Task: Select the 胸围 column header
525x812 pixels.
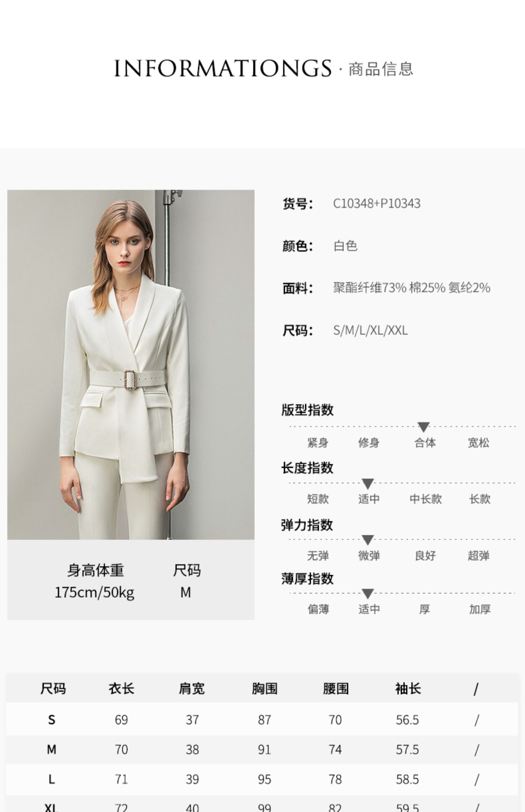Action: pyautogui.click(x=265, y=689)
